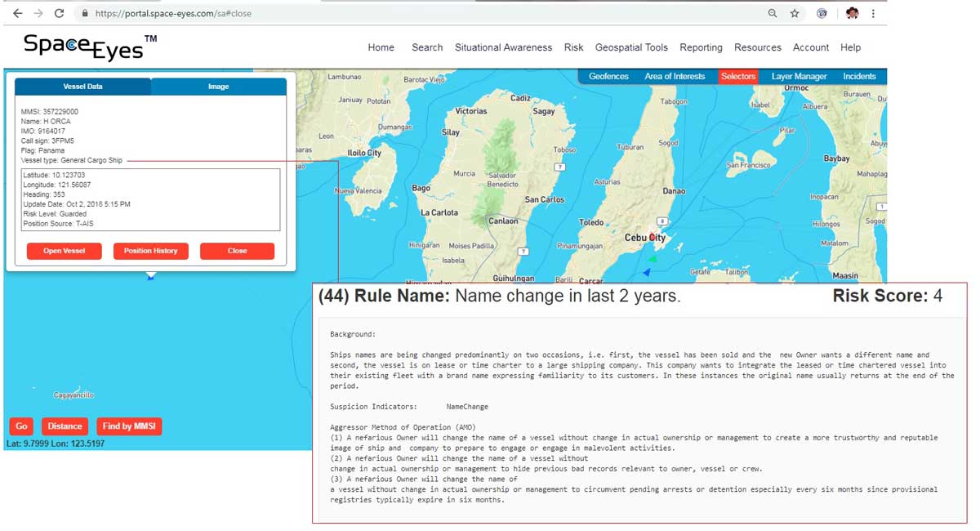Click the browser back arrow
The height and width of the screenshot is (531, 980).
[x=17, y=14]
